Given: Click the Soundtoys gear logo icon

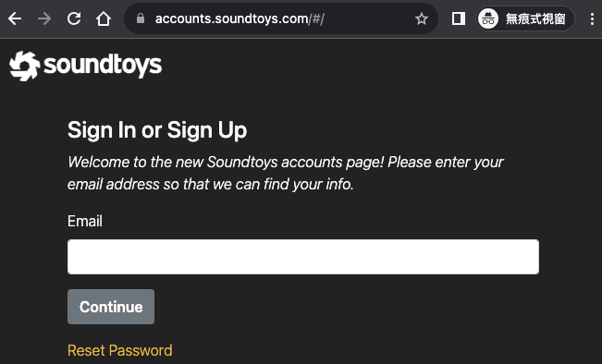Looking at the screenshot, I should tap(25, 66).
